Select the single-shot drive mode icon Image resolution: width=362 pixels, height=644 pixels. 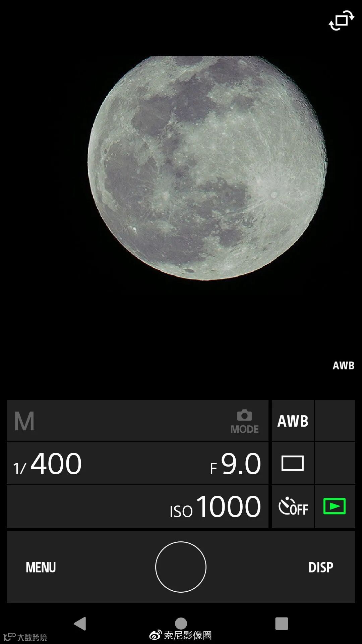click(293, 463)
